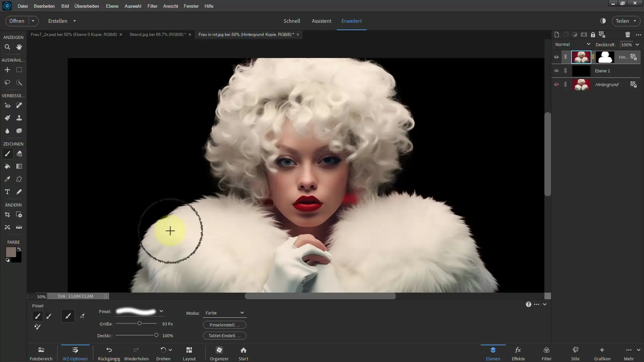644x362 pixels.
Task: Select the Text tool
Action: 7,192
